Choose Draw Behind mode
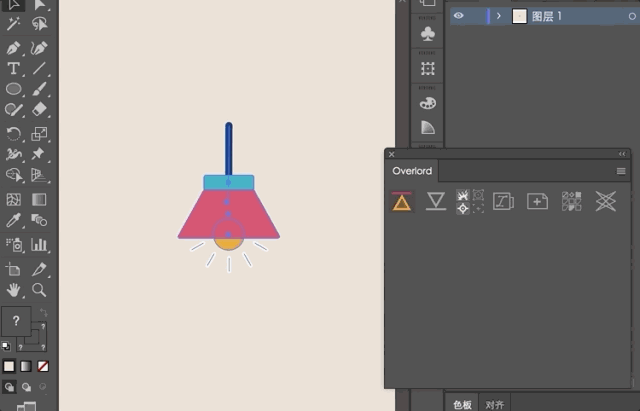The height and width of the screenshot is (411, 640). point(26,387)
